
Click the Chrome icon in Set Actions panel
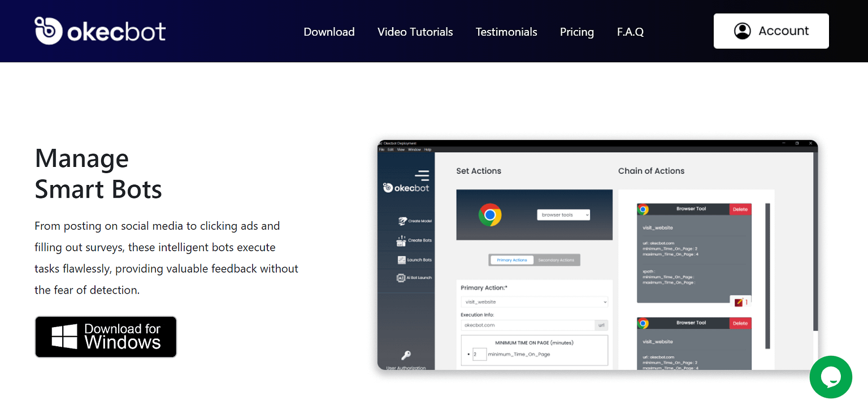[491, 215]
